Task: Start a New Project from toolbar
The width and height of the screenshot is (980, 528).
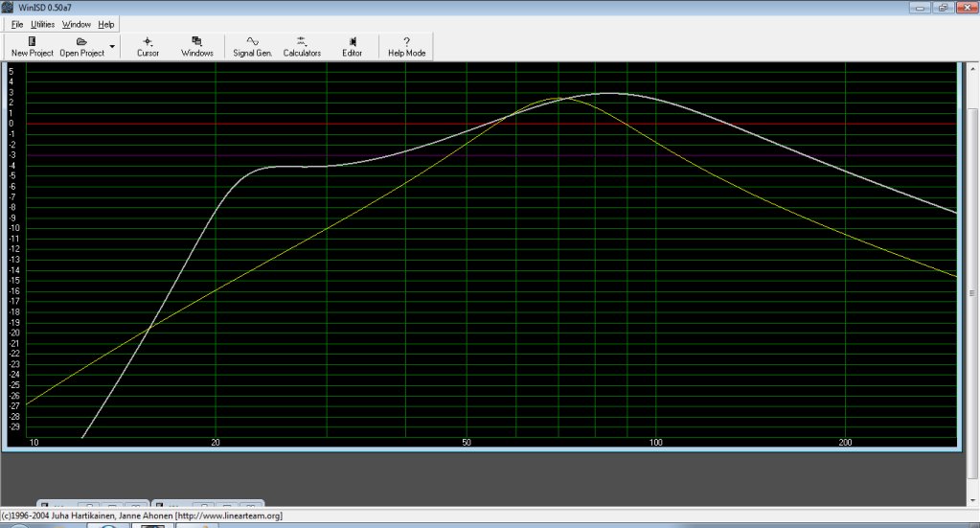Action: pyautogui.click(x=33, y=47)
